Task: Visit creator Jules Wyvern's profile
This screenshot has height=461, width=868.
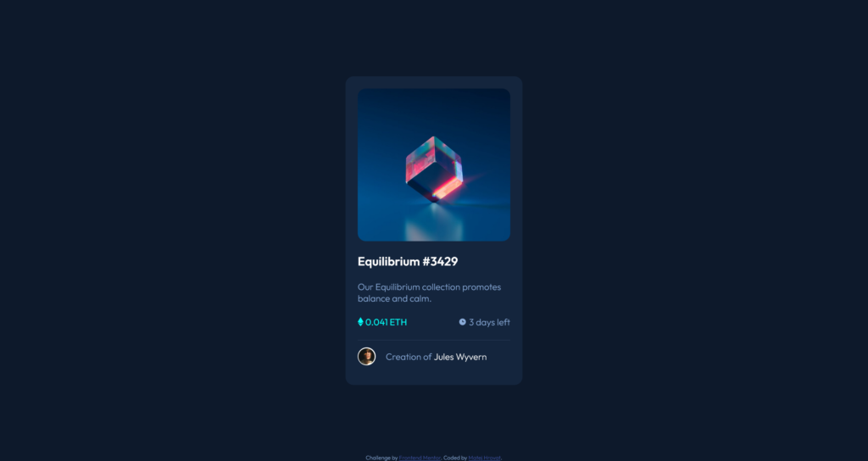Action: (x=460, y=357)
